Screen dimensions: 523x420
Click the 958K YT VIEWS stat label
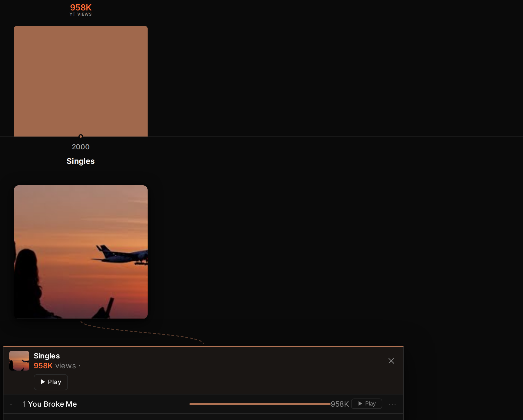[81, 10]
